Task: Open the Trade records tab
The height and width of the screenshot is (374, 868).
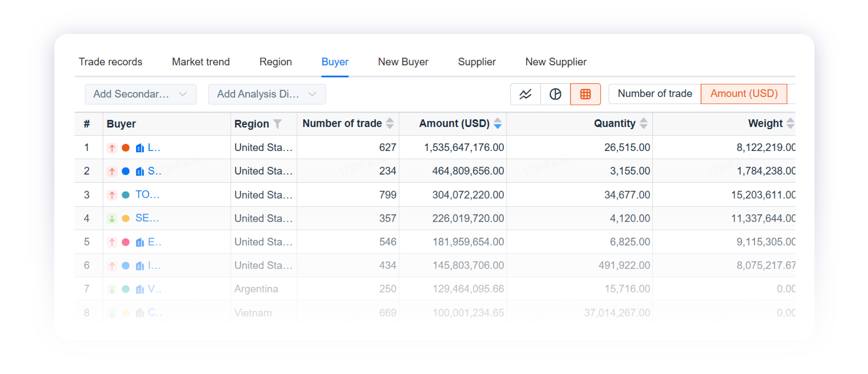Action: 110,62
